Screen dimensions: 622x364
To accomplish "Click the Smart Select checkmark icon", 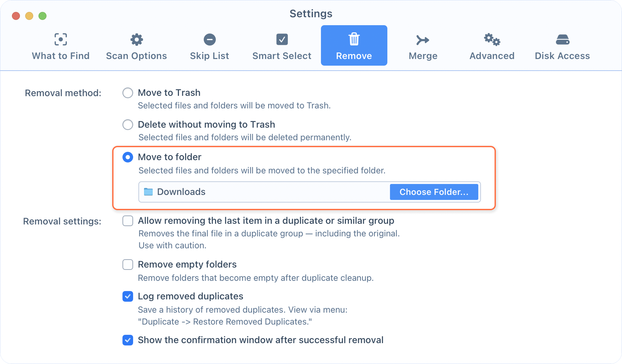I will coord(282,39).
